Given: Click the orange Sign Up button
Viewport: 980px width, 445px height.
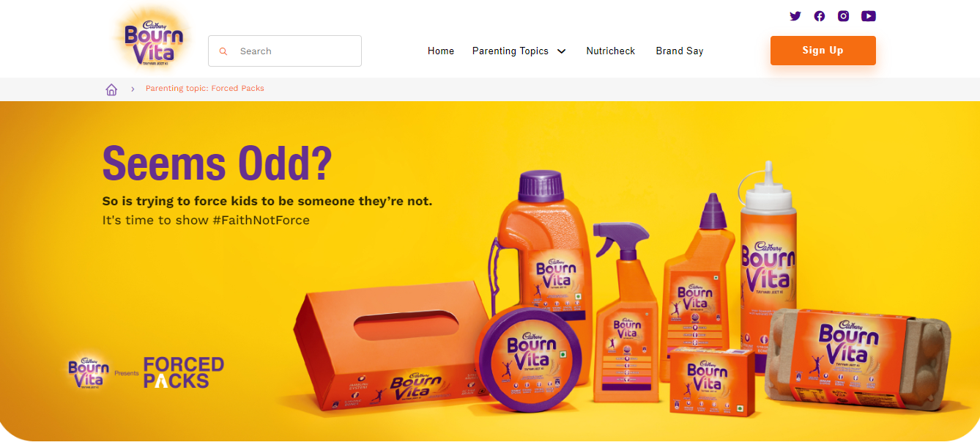Looking at the screenshot, I should pos(823,51).
